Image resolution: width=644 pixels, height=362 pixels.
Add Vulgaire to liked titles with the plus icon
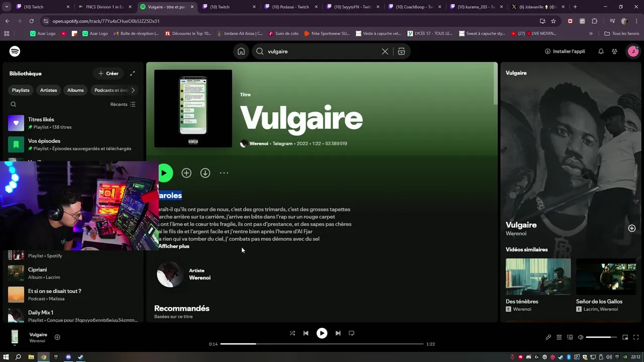(186, 173)
